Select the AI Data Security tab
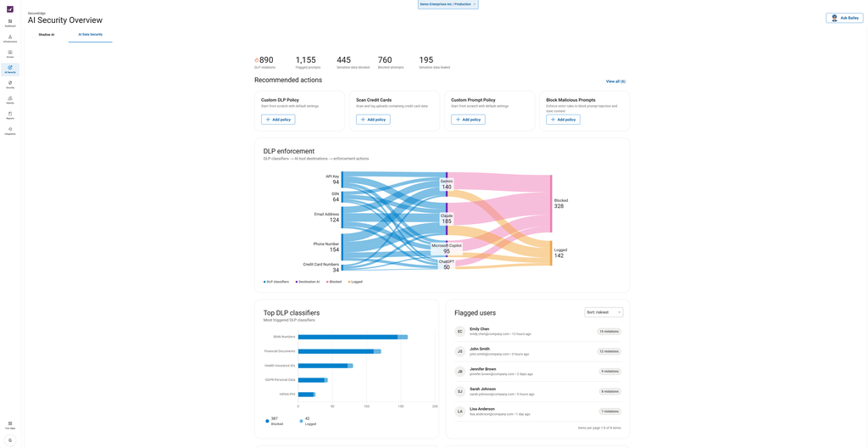Screen dimensions: 868x448 pos(90,35)
